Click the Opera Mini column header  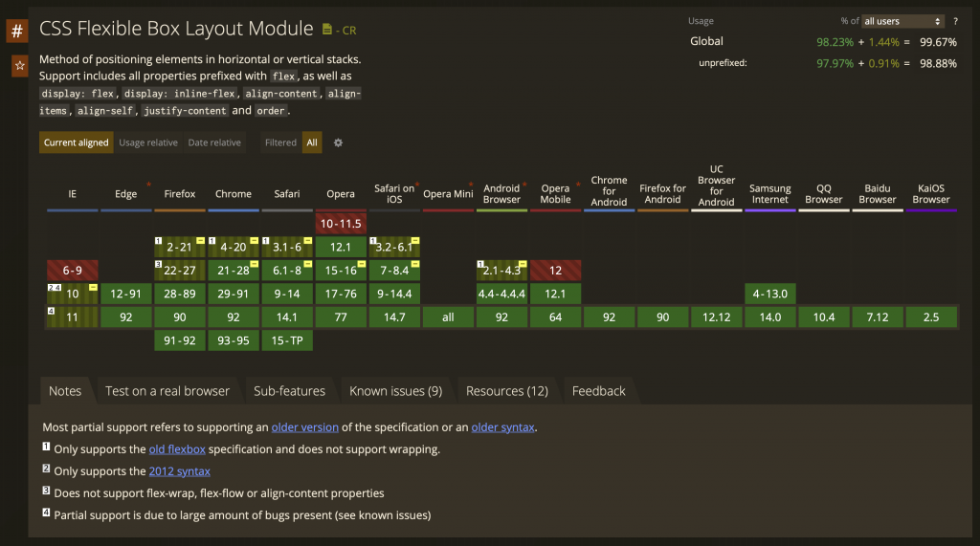point(448,194)
